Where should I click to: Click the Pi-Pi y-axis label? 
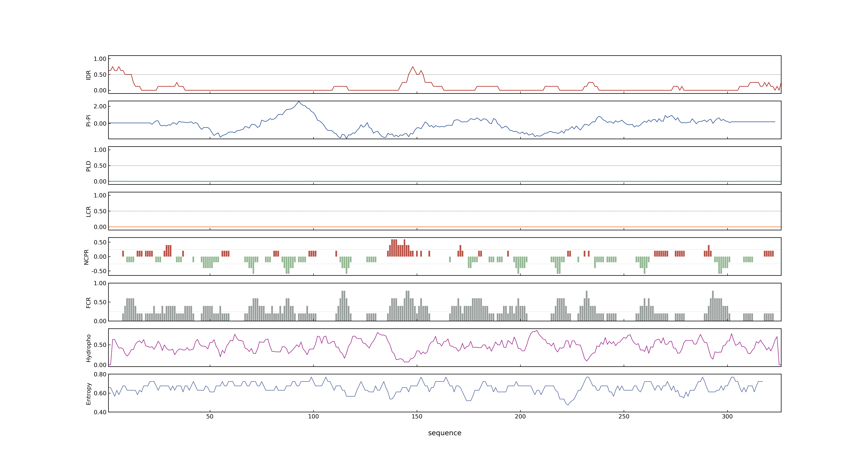click(89, 120)
